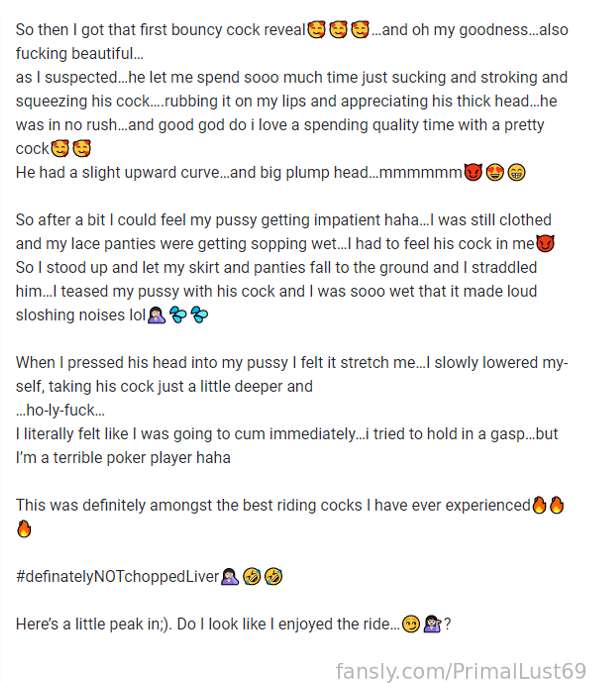Click the facepalm emoji after 'noises lol'

coord(156,315)
